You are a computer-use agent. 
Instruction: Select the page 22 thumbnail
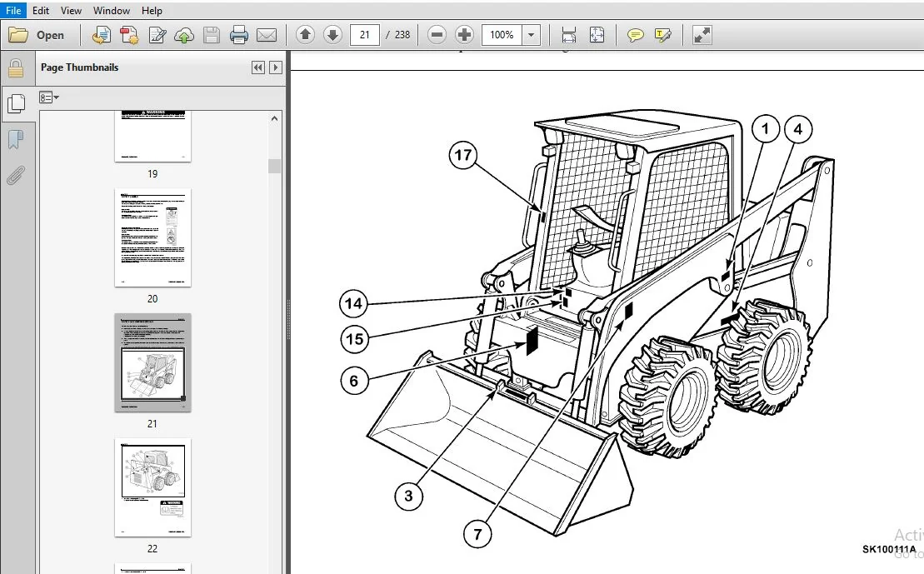click(152, 487)
